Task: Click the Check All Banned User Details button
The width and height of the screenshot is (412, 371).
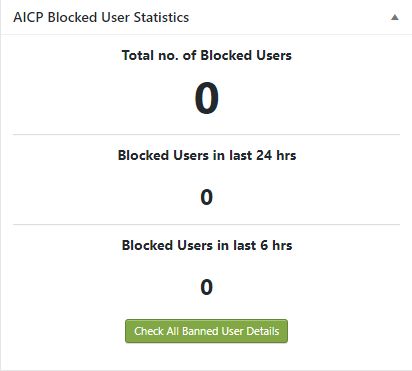Action: click(x=206, y=331)
